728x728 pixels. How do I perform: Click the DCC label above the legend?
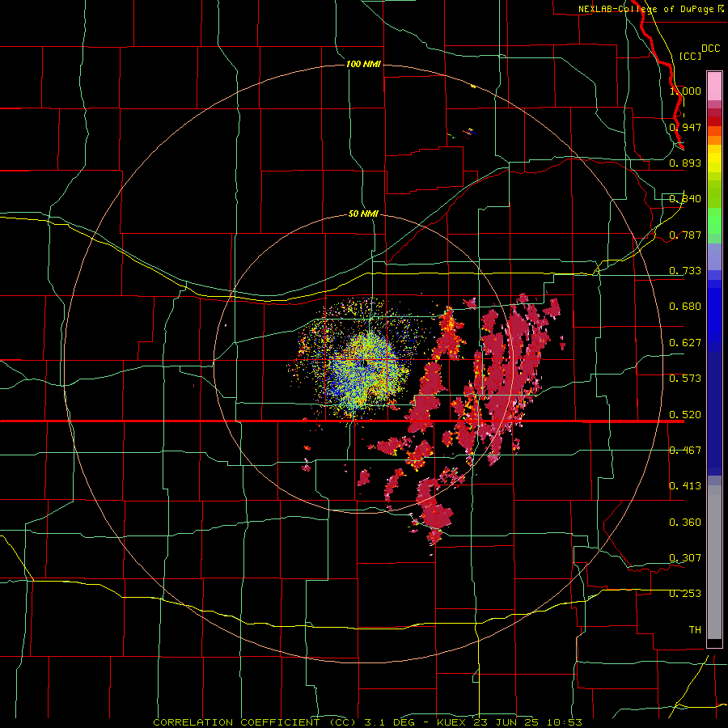[x=710, y=49]
